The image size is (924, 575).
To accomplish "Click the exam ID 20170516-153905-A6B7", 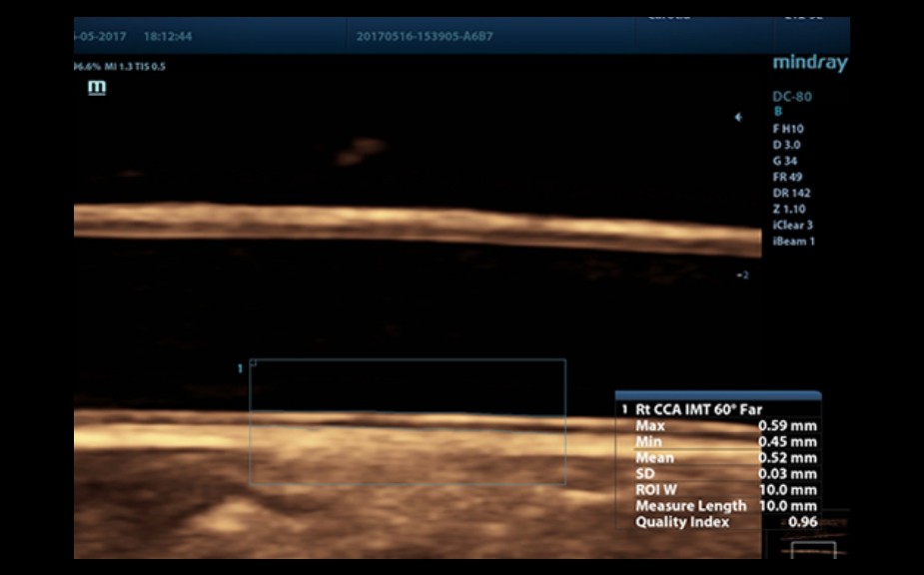I will click(425, 37).
